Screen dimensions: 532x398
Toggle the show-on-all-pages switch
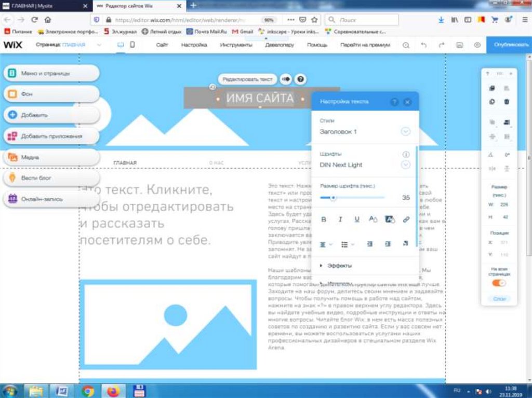tap(499, 283)
